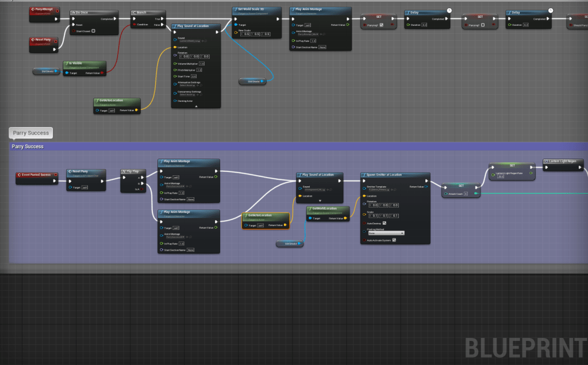Uncheck Auto Destroy on Spawn Emitter at Location
The image size is (588, 365).
(x=384, y=223)
